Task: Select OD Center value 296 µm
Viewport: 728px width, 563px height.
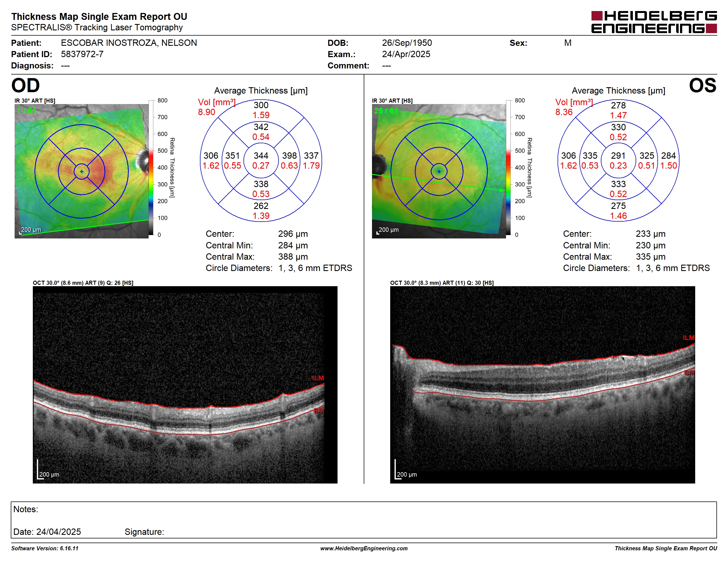Action: tap(293, 234)
